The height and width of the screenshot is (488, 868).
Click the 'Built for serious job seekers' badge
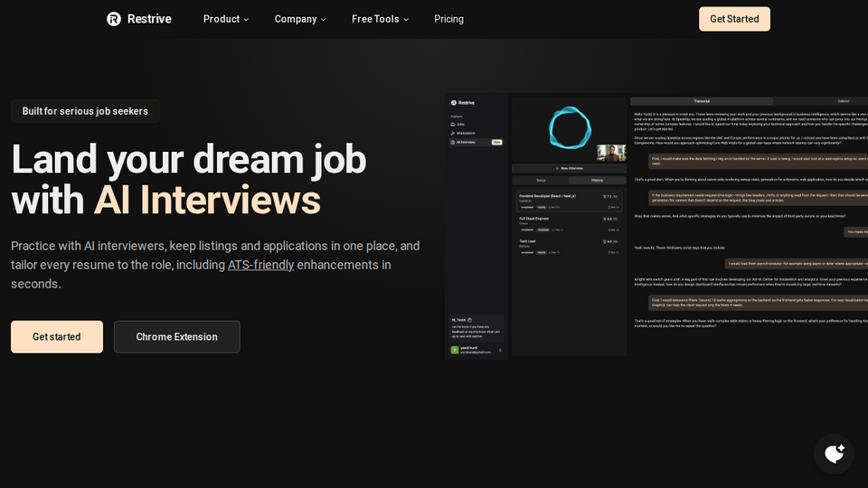(x=85, y=111)
